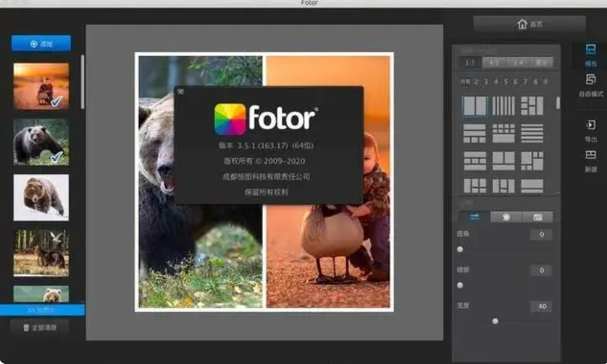Open the pattern texture settings tab
The image size is (607, 364).
coord(537,217)
